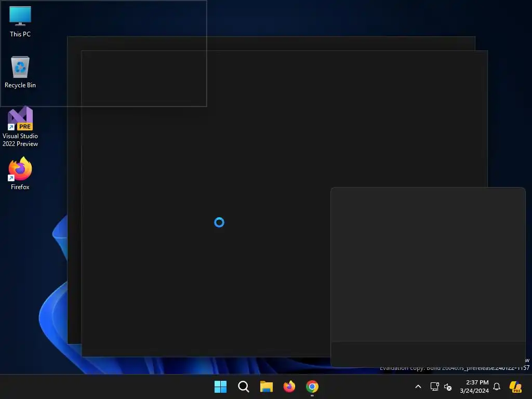Open Copilot preview from the taskbar
Image resolution: width=532 pixels, height=399 pixels.
coord(515,387)
